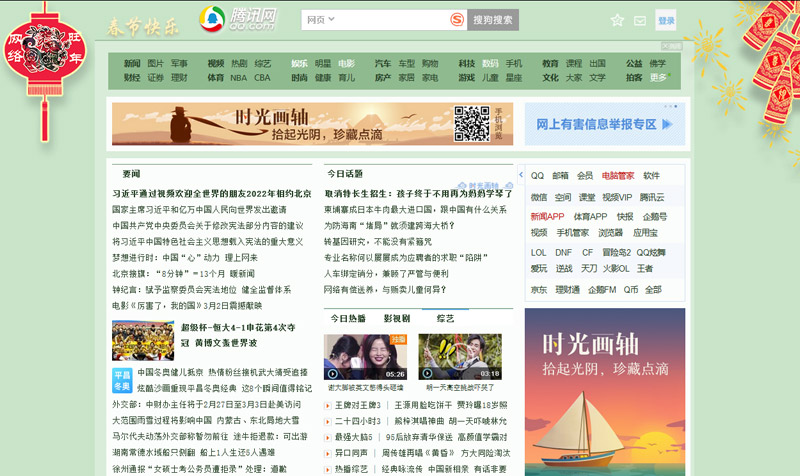Click the 平昌冬奥 blue badge icon
The width and height of the screenshot is (800, 476).
point(122,381)
